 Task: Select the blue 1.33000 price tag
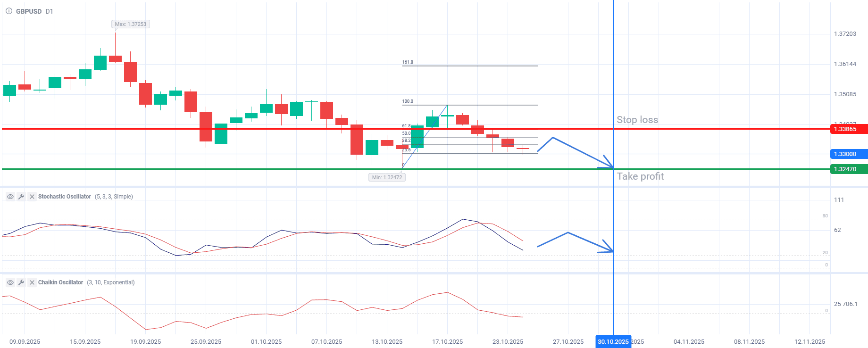tap(848, 154)
